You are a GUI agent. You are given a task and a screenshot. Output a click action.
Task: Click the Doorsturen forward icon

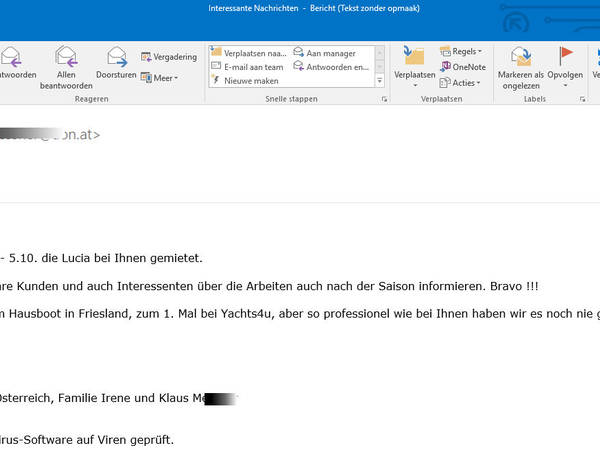point(116,55)
